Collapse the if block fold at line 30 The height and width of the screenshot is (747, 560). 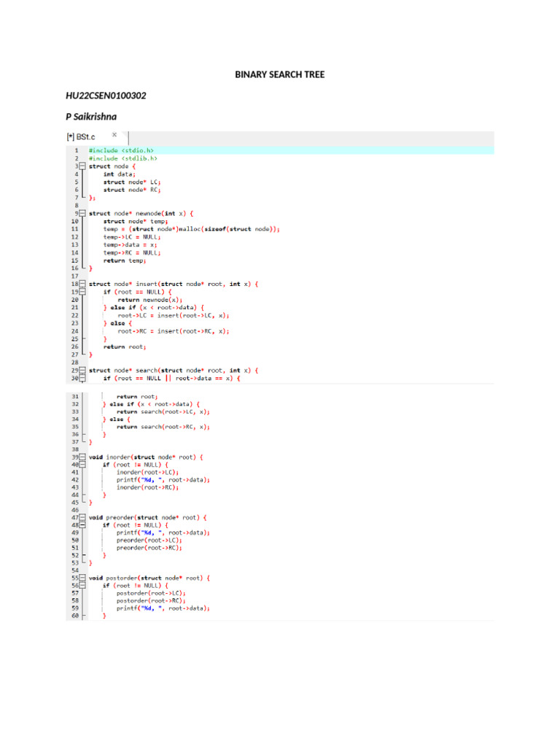82,379
